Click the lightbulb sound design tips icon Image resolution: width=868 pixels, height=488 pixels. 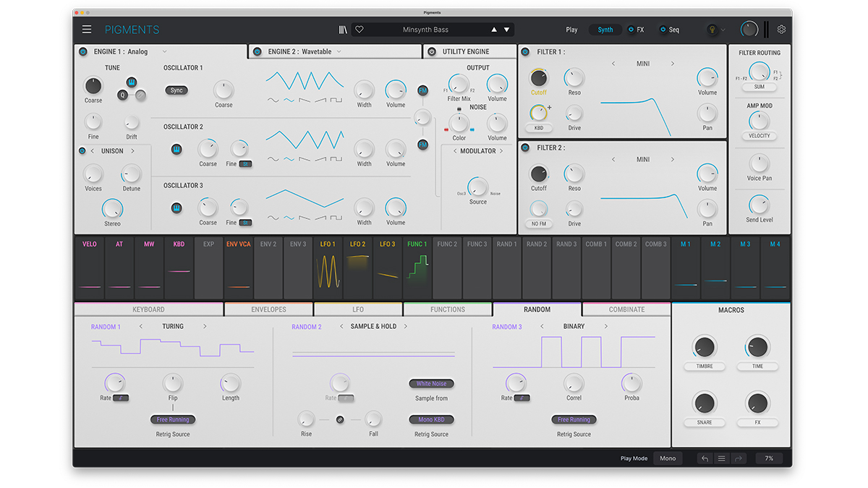711,30
